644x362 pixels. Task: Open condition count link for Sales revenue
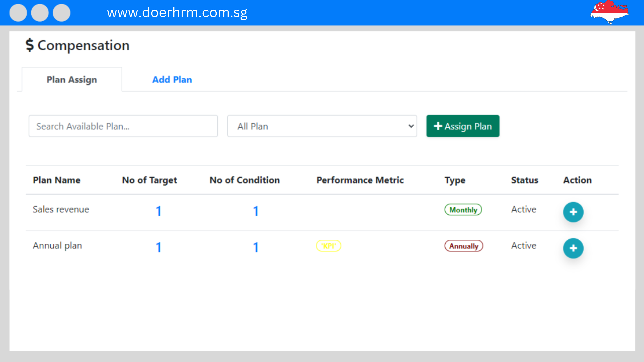coord(255,211)
